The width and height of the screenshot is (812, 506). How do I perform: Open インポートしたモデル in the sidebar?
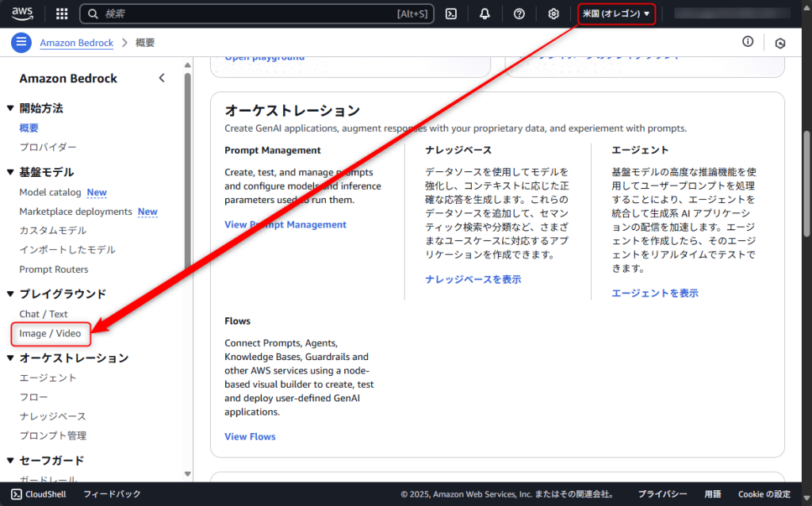coord(67,250)
